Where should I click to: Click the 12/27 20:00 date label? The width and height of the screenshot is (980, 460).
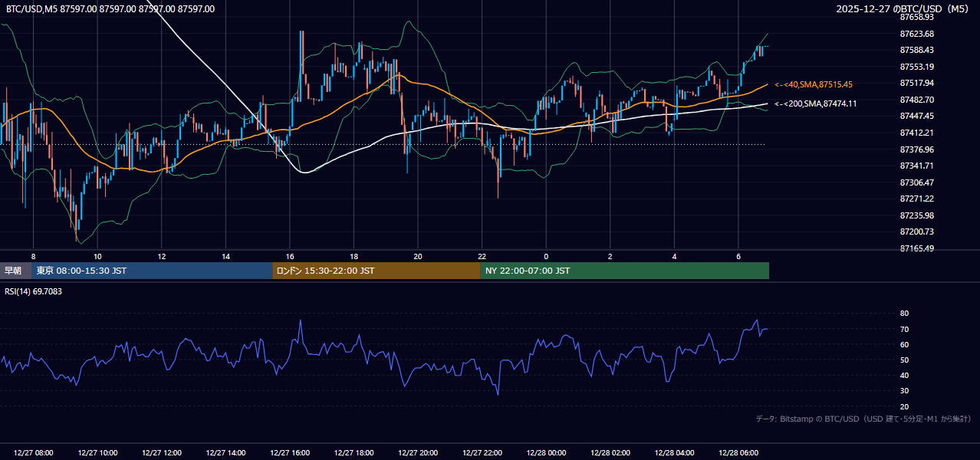click(418, 453)
